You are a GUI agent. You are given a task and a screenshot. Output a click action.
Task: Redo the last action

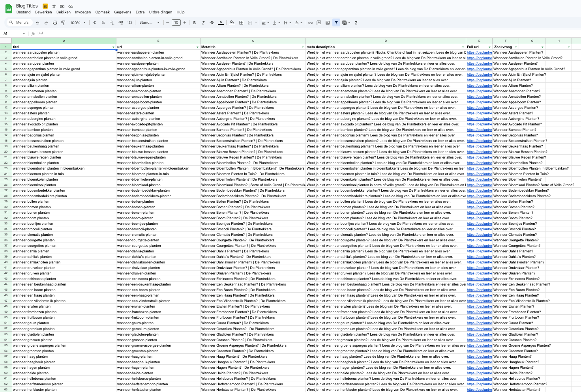pyautogui.click(x=46, y=23)
